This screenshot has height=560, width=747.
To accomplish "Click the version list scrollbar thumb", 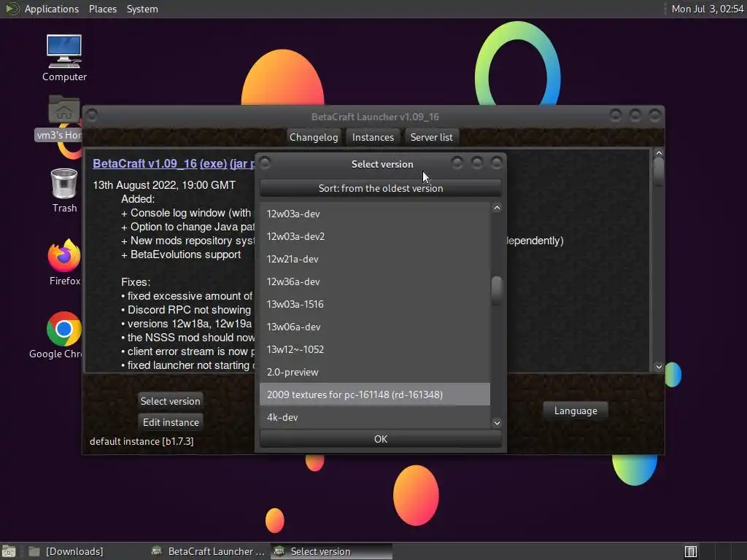I will (496, 289).
